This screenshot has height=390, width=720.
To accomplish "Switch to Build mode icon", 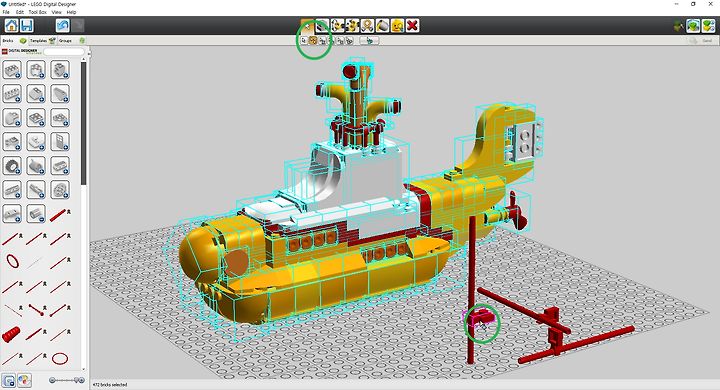I will pos(678,26).
